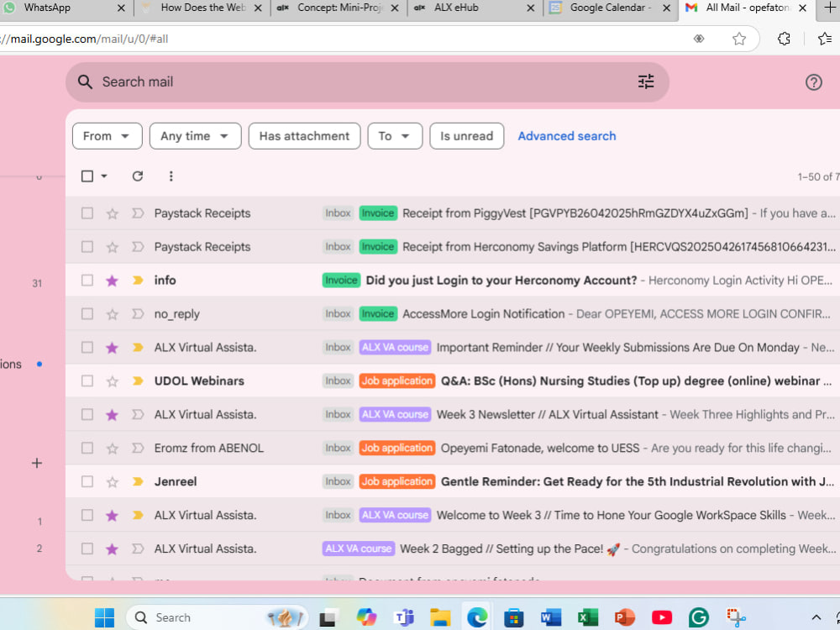Click Job application label on Eromz email
The height and width of the screenshot is (630, 840).
click(x=397, y=448)
